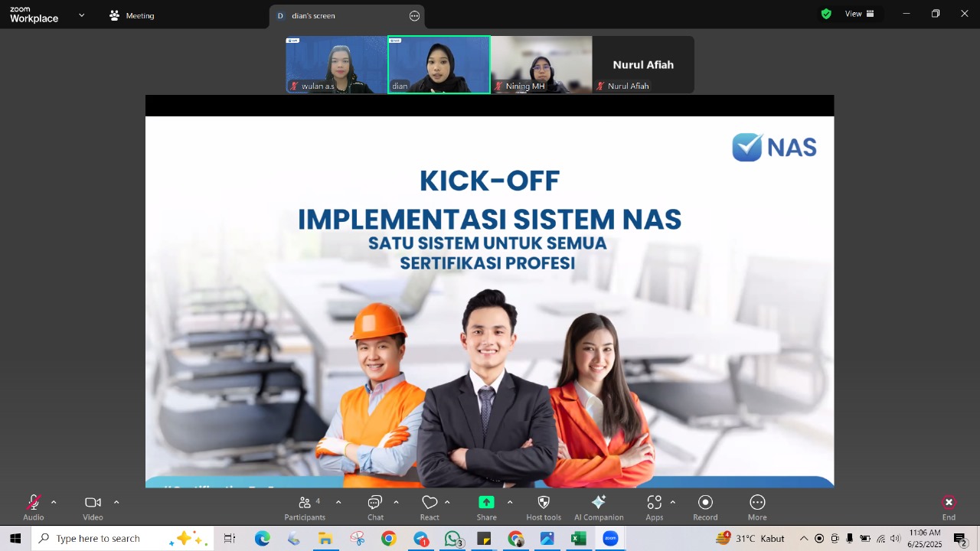980x551 pixels.
Task: Start recording with the Record button
Action: (x=705, y=507)
